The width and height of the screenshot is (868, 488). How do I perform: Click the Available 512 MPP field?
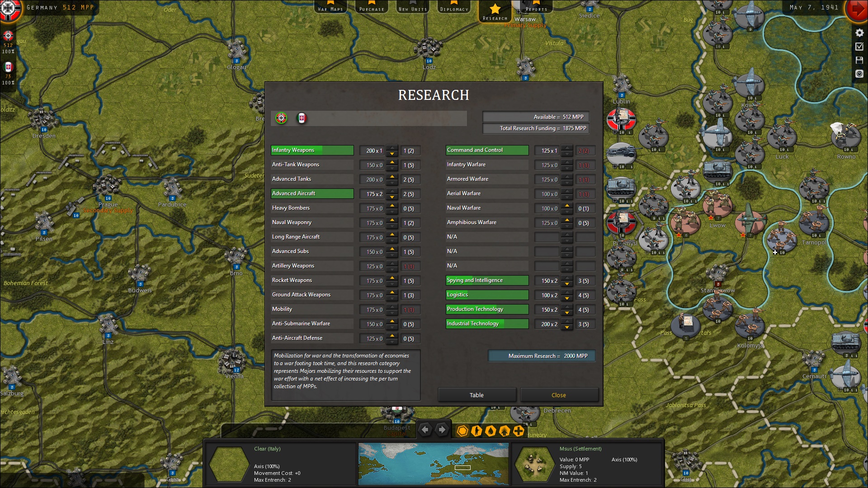(536, 117)
